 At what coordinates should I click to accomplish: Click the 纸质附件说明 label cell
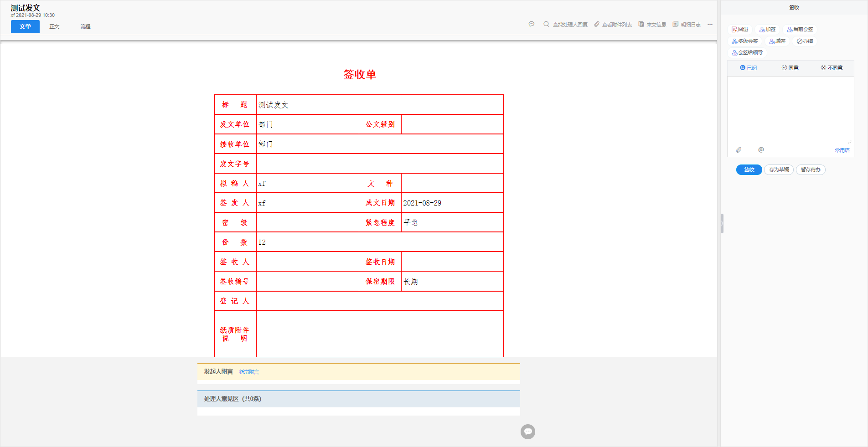pos(235,334)
